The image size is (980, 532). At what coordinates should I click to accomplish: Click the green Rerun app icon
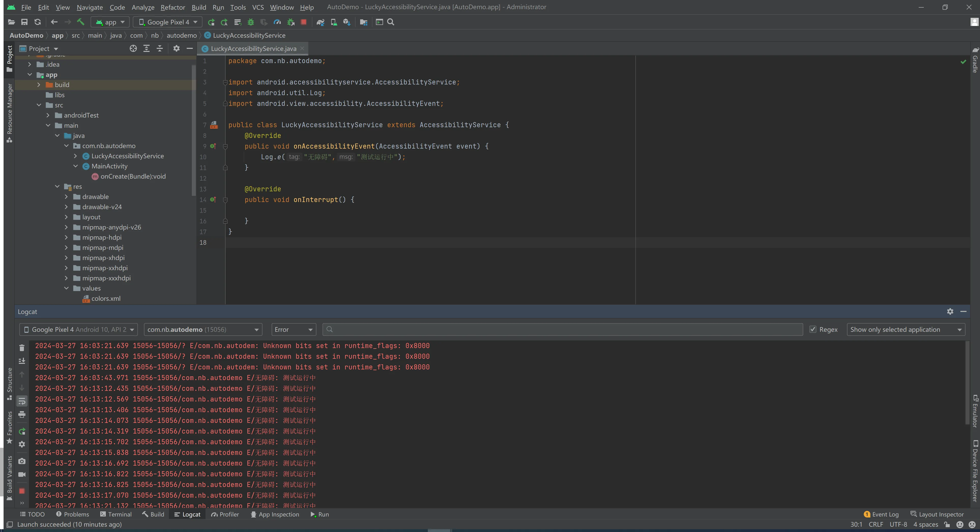tap(211, 22)
